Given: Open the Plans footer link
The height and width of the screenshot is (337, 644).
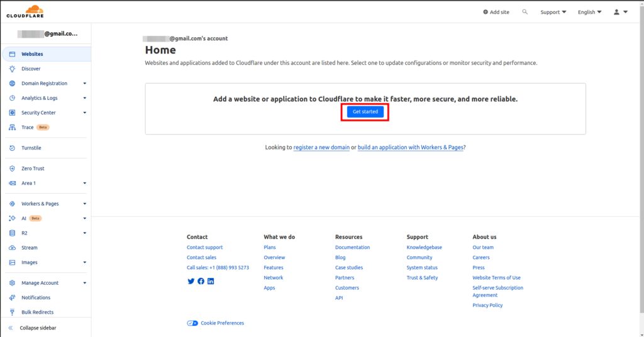Looking at the screenshot, I should (x=269, y=248).
